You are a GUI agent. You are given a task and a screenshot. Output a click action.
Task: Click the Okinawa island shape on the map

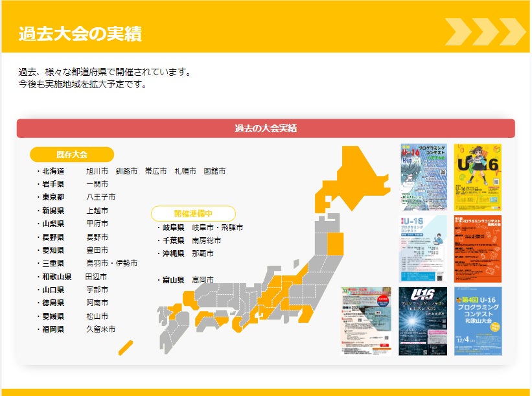click(126, 347)
